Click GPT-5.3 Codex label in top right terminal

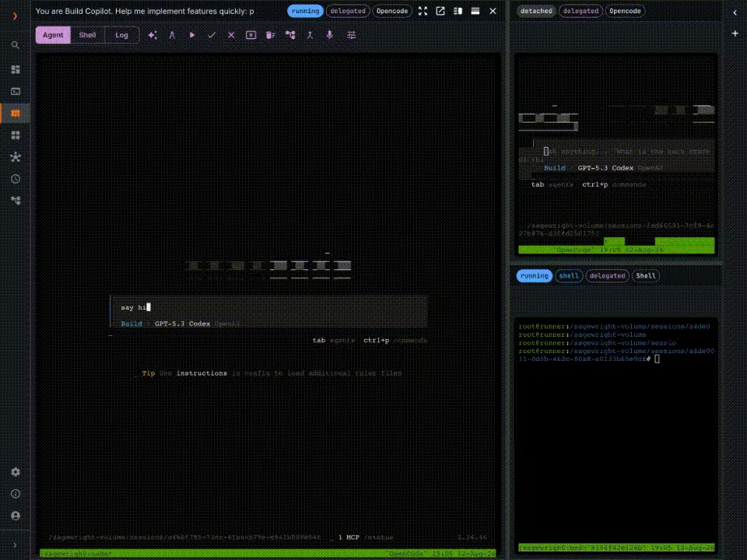(x=605, y=168)
